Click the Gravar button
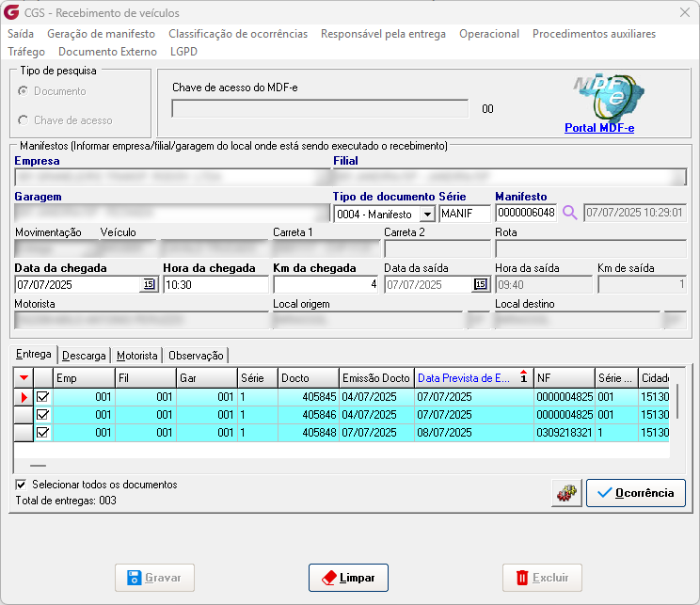The height and width of the screenshot is (605, 700). pos(154,578)
